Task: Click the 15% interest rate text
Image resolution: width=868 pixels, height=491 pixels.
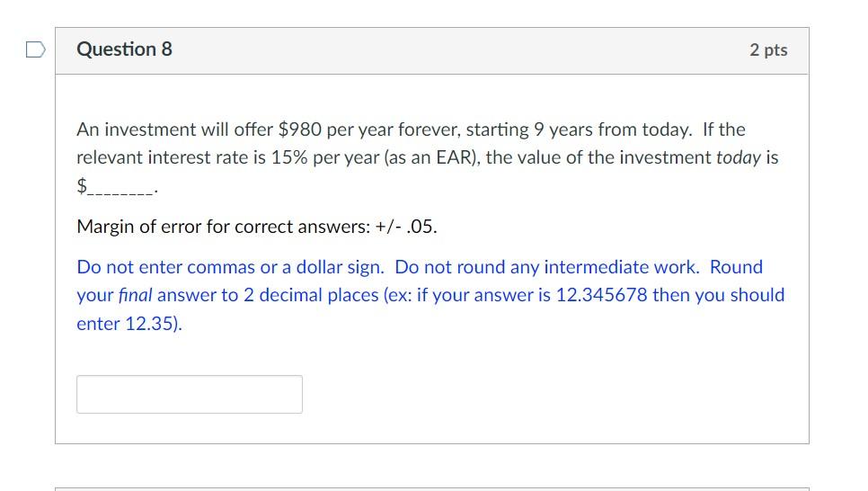Action: tap(289, 157)
